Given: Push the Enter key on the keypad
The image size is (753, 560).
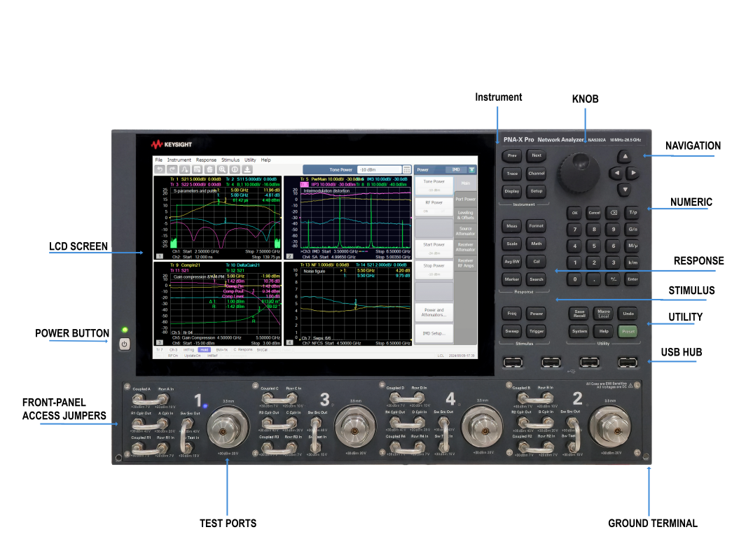Looking at the screenshot, I should 633,279.
